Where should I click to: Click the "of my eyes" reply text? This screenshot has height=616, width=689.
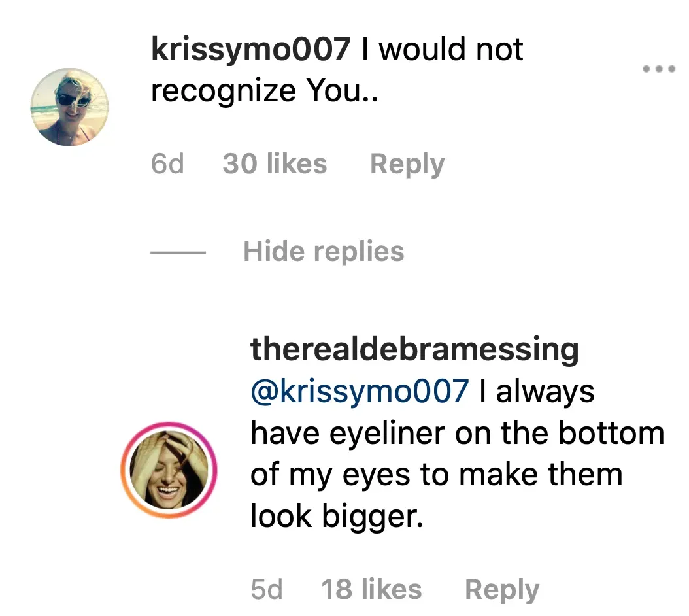pyautogui.click(x=329, y=475)
